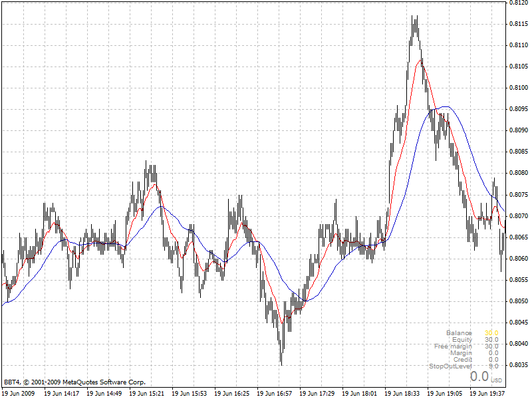
Task: Click the 19 Jun 18:33 time label
Action: pyautogui.click(x=402, y=393)
